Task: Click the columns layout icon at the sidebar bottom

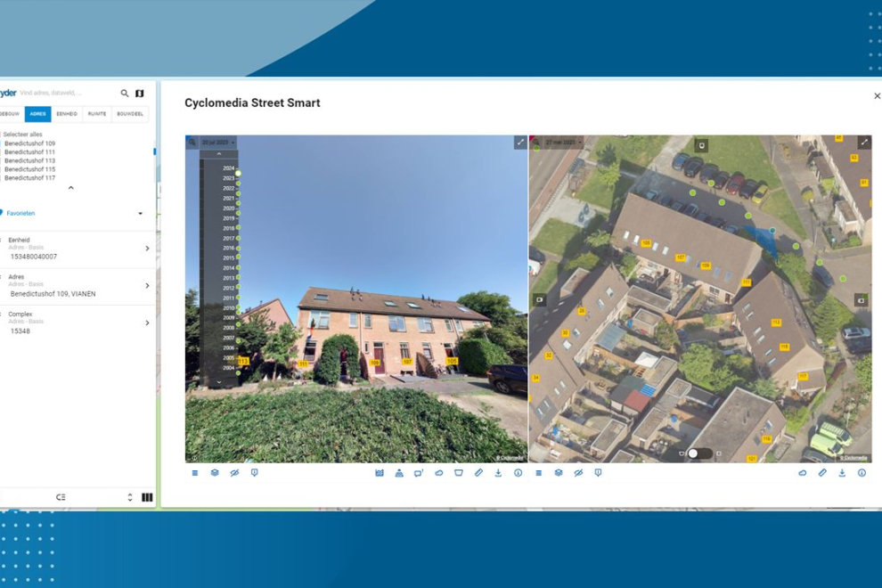Action: point(147,497)
